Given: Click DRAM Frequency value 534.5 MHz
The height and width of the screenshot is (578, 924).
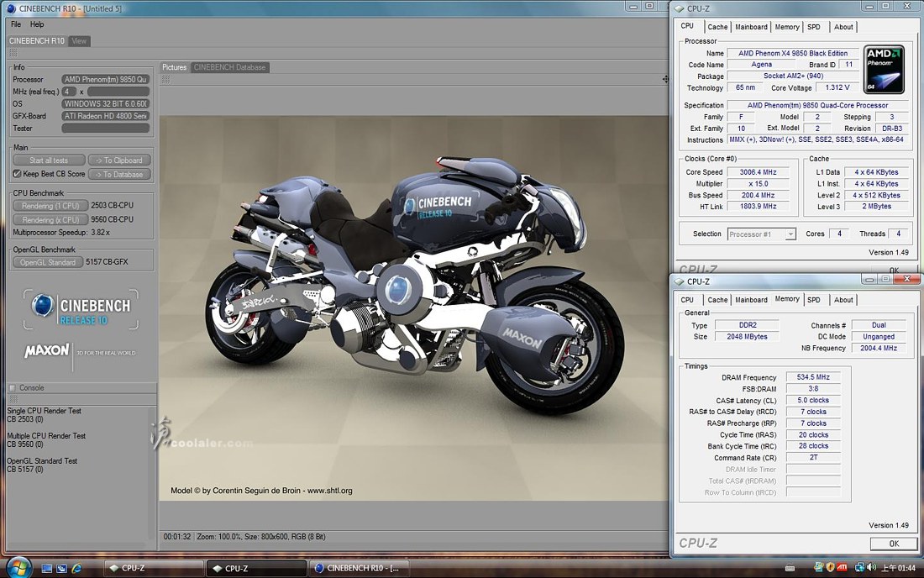Looking at the screenshot, I should [812, 377].
